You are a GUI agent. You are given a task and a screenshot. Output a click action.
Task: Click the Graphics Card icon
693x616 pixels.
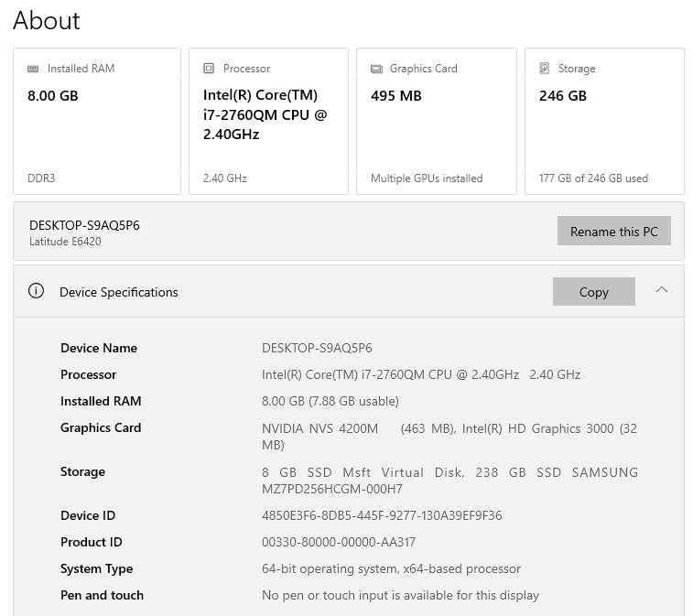coord(376,69)
